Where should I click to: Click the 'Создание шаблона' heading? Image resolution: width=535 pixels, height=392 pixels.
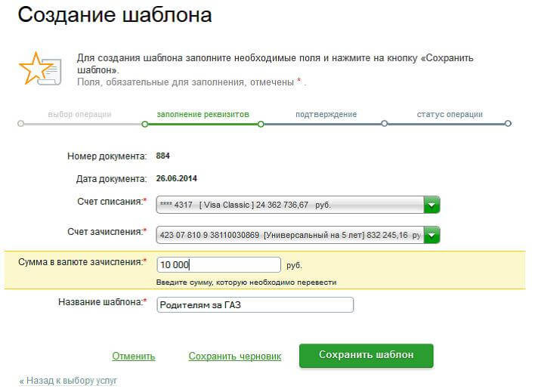pyautogui.click(x=115, y=15)
